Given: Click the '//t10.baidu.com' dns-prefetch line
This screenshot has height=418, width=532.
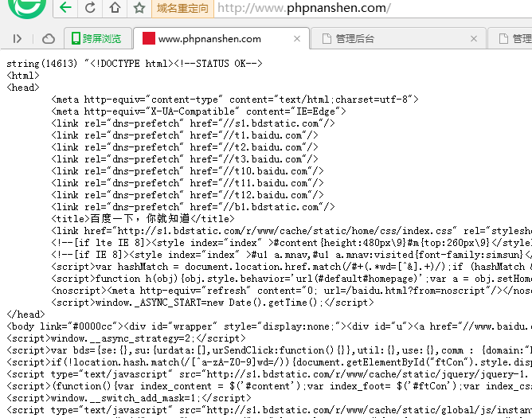Looking at the screenshot, I should [x=187, y=170].
